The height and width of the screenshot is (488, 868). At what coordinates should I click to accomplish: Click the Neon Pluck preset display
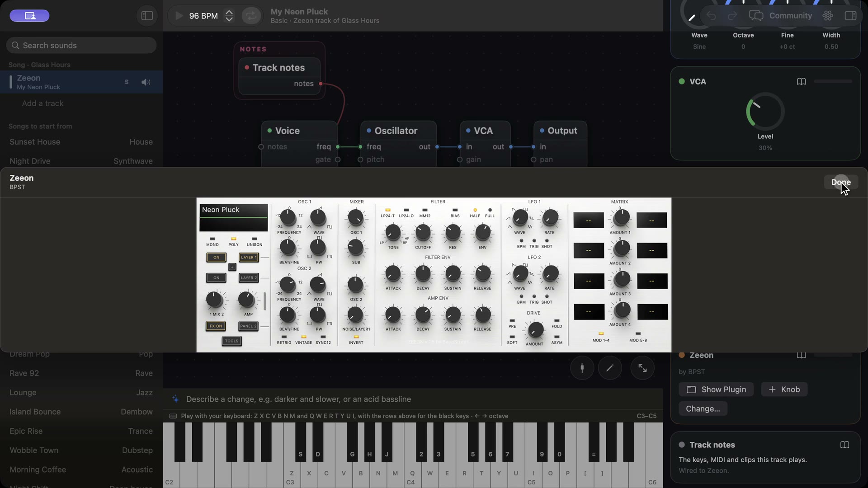[234, 217]
